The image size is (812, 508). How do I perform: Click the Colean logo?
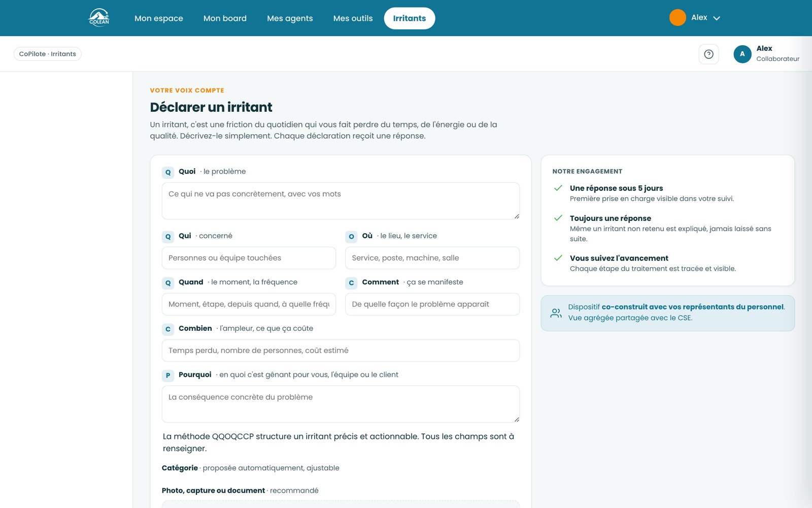99,18
